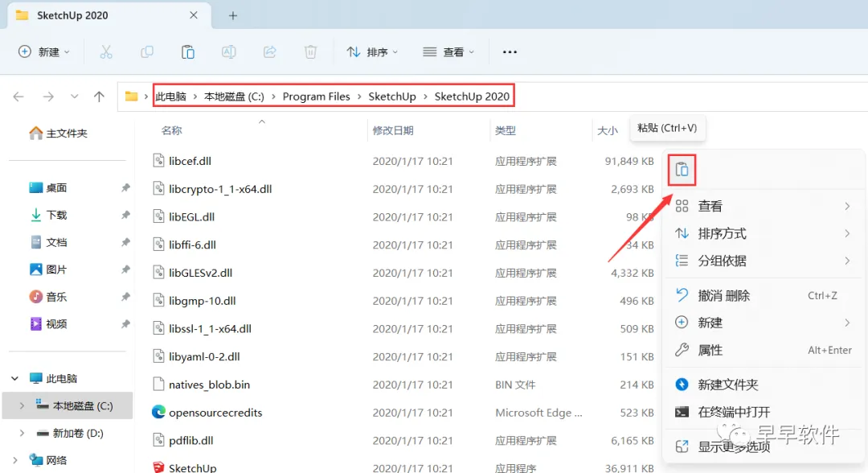Unpin 桌面 using its pin icon

tap(125, 187)
